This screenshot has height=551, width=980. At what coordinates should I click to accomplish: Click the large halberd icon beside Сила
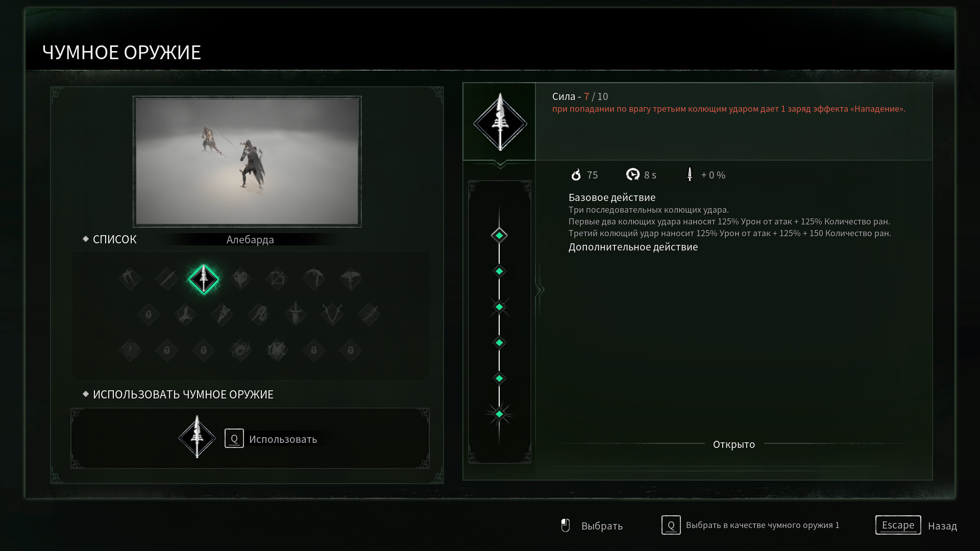tap(500, 122)
